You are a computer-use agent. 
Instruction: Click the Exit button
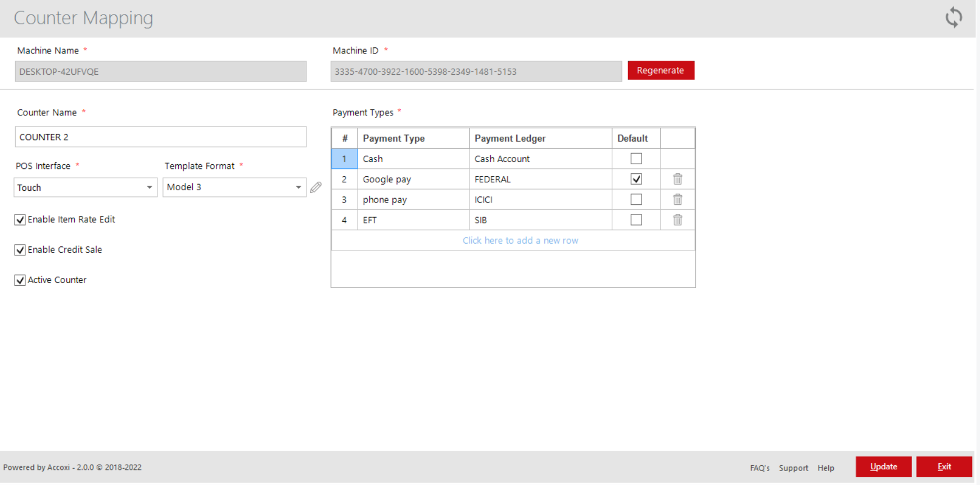(944, 466)
